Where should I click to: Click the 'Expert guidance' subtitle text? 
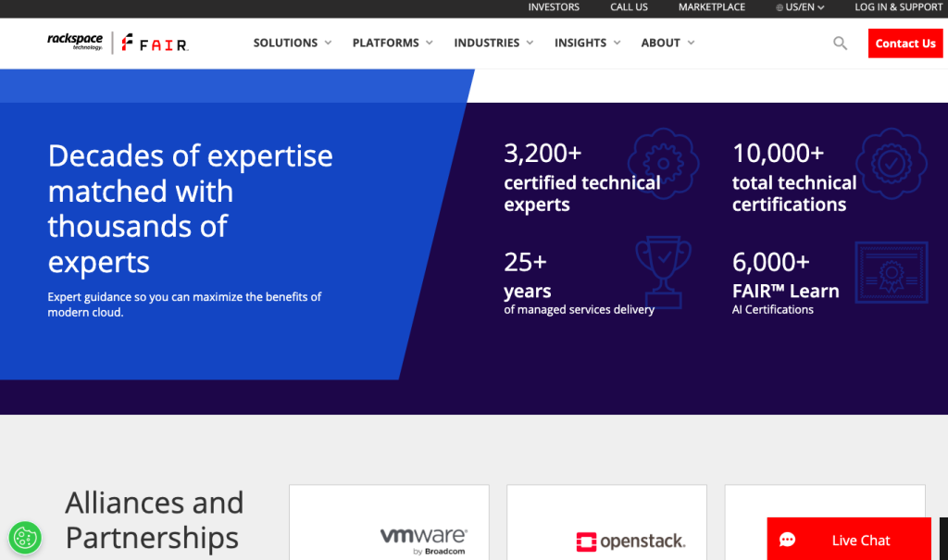[184, 305]
